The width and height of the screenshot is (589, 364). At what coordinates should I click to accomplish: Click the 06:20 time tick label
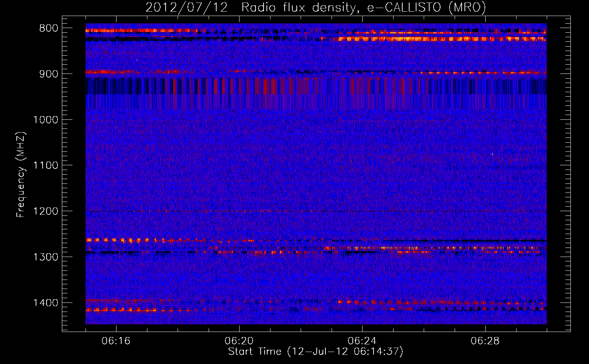(239, 341)
